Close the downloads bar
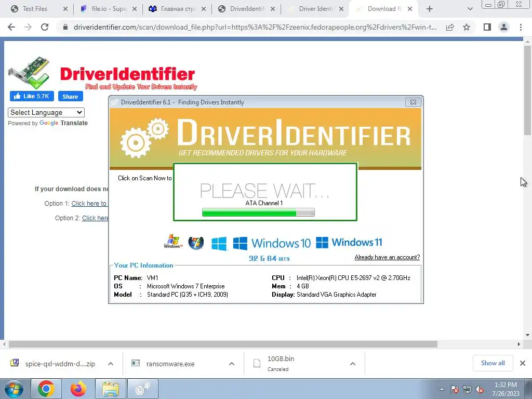Image resolution: width=532 pixels, height=399 pixels. pos(523,363)
